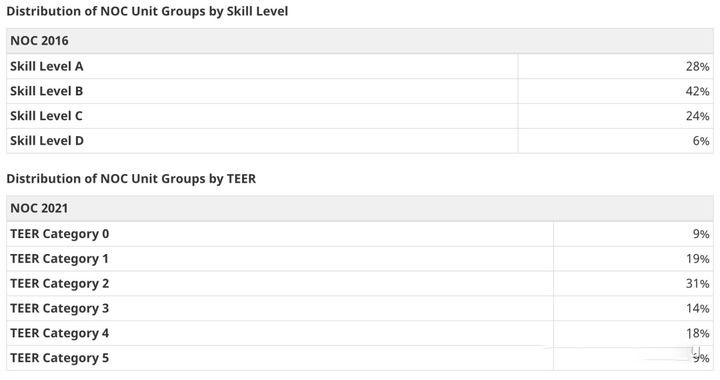Image resolution: width=720 pixels, height=380 pixels.
Task: Click the Distribution by Skill Level heading
Action: [x=147, y=11]
